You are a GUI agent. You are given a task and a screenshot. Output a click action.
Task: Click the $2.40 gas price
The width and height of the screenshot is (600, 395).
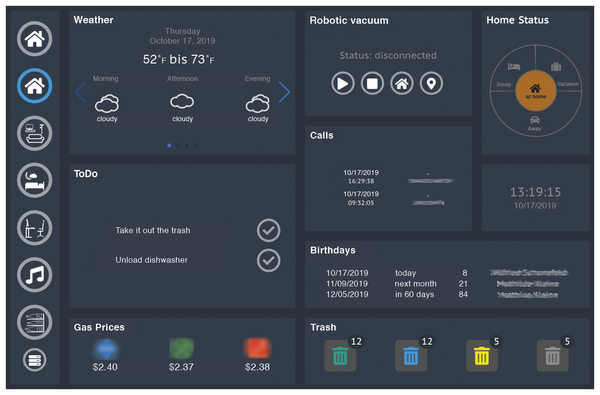105,367
